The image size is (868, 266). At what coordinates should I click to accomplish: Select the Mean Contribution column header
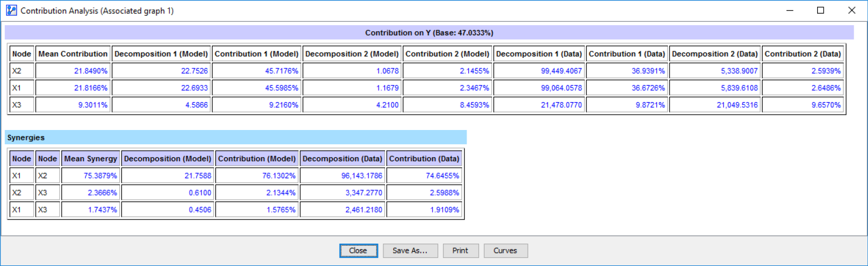73,54
